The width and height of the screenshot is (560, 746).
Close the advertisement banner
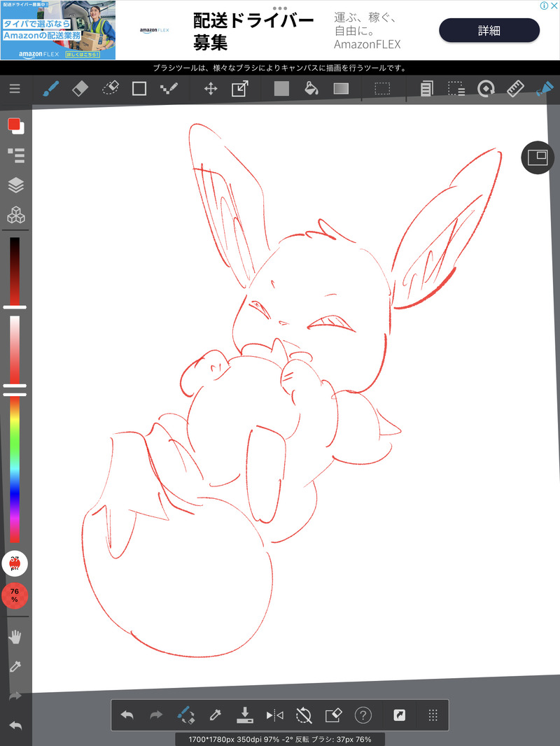coord(554,6)
